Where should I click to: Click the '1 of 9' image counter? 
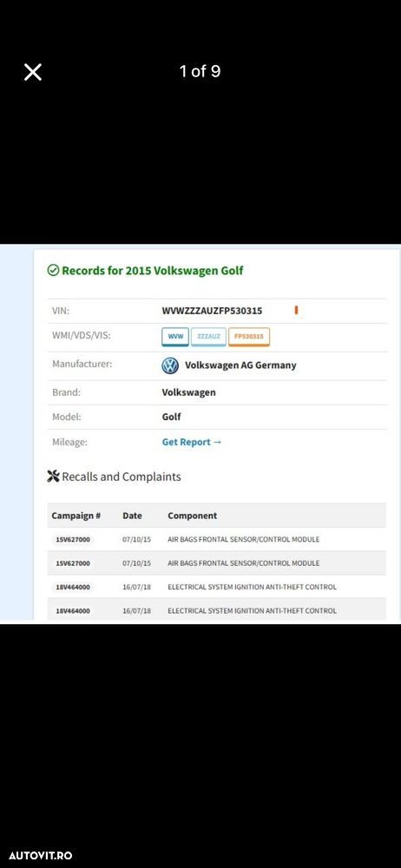coord(200,71)
